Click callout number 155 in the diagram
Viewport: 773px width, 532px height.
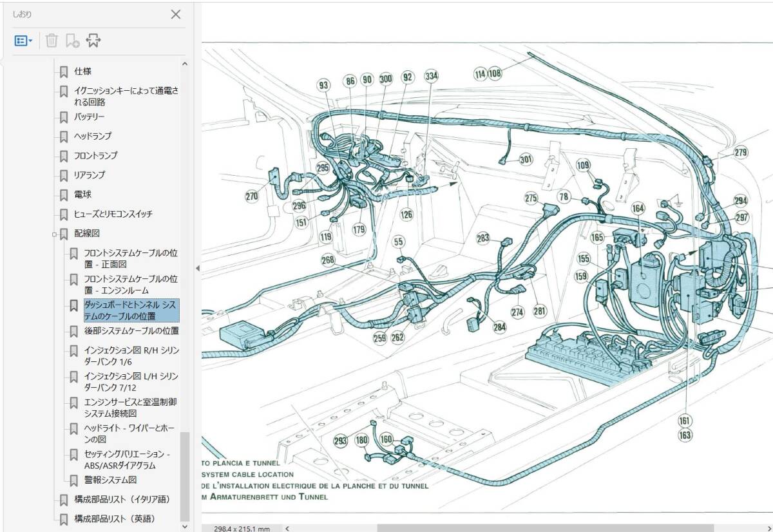point(584,259)
